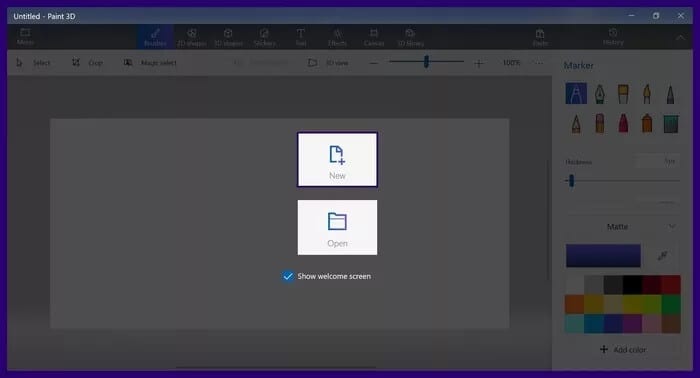Click the Open file tile
The image size is (700, 378).
pyautogui.click(x=337, y=227)
